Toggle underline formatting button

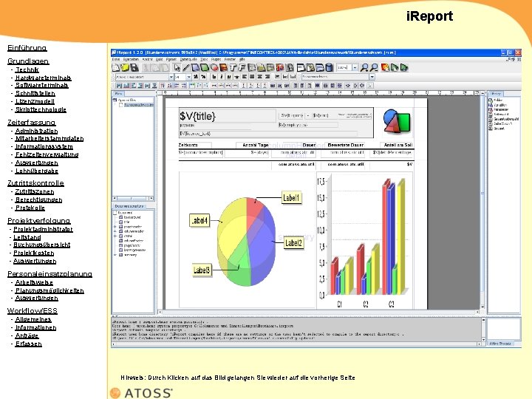point(229,77)
